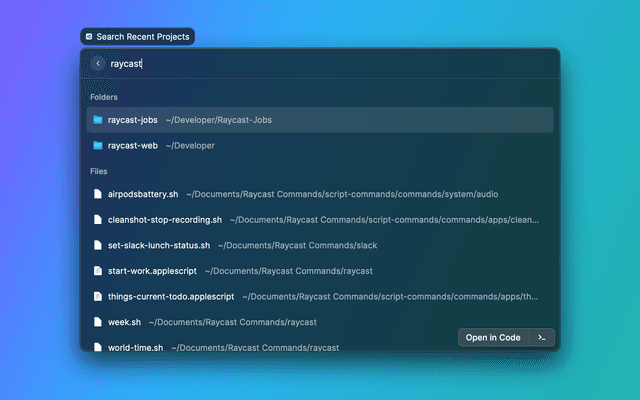Click the set-slack-lunch-status.sh file icon
The height and width of the screenshot is (400, 640).
[98, 245]
